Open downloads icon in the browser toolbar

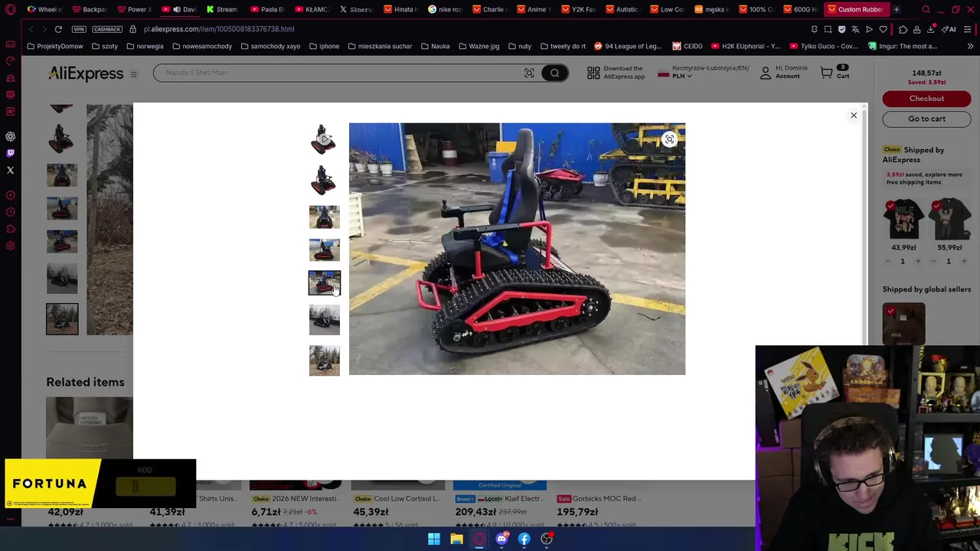(x=930, y=29)
